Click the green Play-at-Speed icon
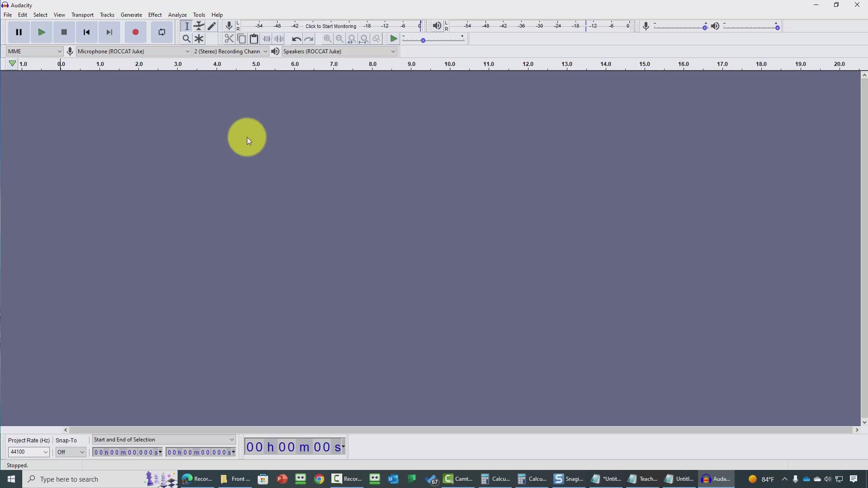Screen dimensions: 868x488 pos(394,39)
